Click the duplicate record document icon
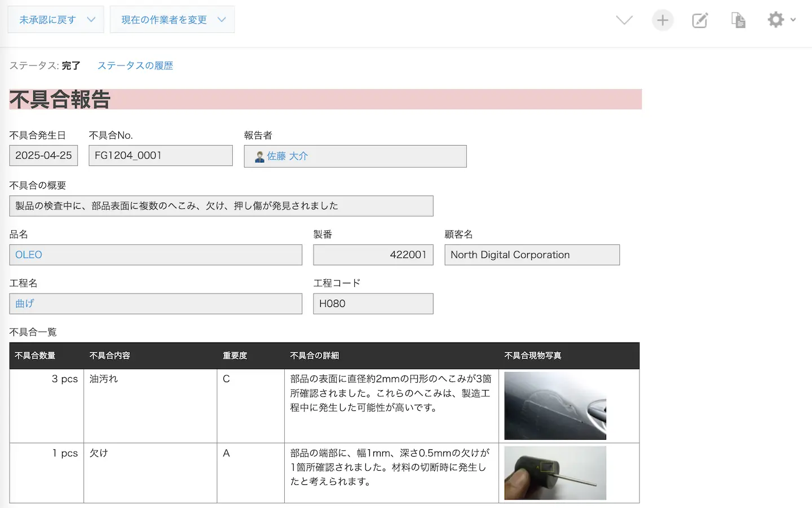The image size is (812, 508). (x=738, y=20)
